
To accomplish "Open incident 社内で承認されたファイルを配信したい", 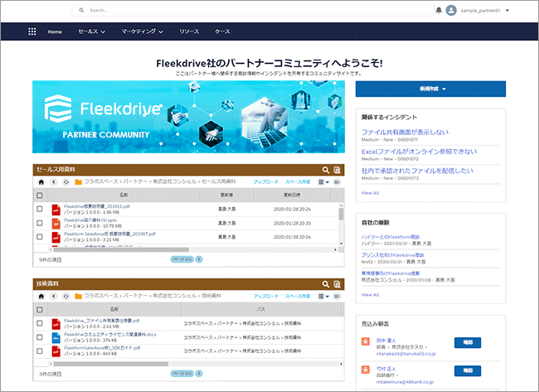I will [x=417, y=171].
